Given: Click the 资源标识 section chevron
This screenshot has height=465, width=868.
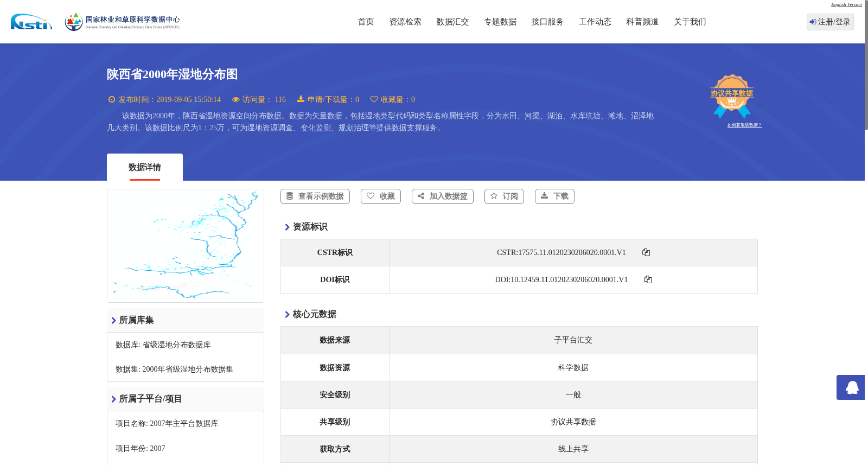Looking at the screenshot, I should (288, 227).
